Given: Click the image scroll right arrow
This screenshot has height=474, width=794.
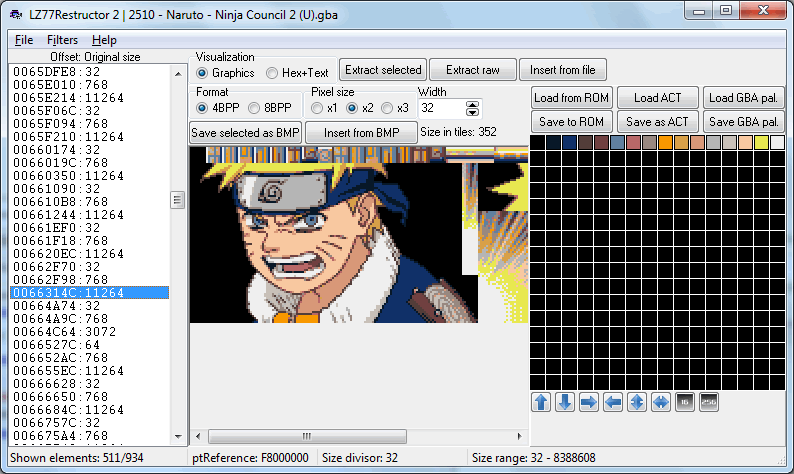Looking at the screenshot, I should (x=519, y=436).
